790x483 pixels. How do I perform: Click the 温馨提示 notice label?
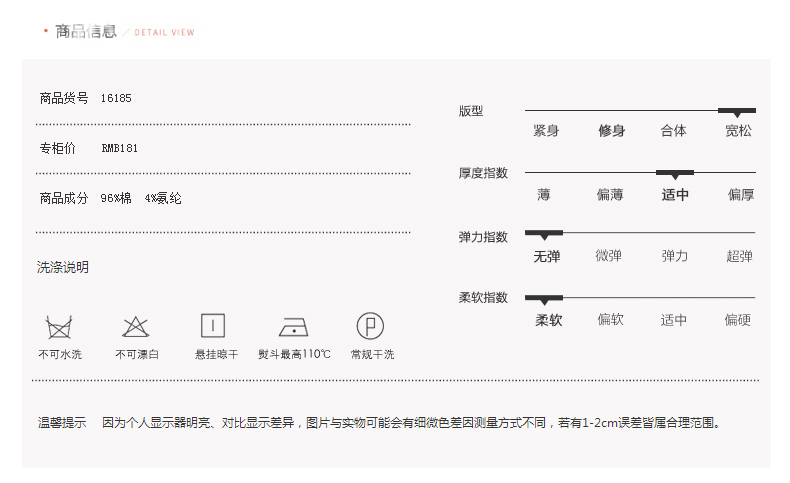click(62, 423)
